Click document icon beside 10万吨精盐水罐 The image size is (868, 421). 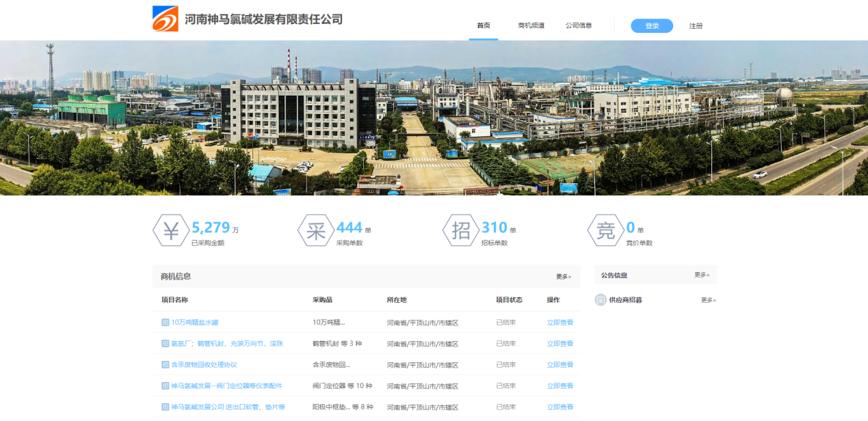pyautogui.click(x=165, y=323)
